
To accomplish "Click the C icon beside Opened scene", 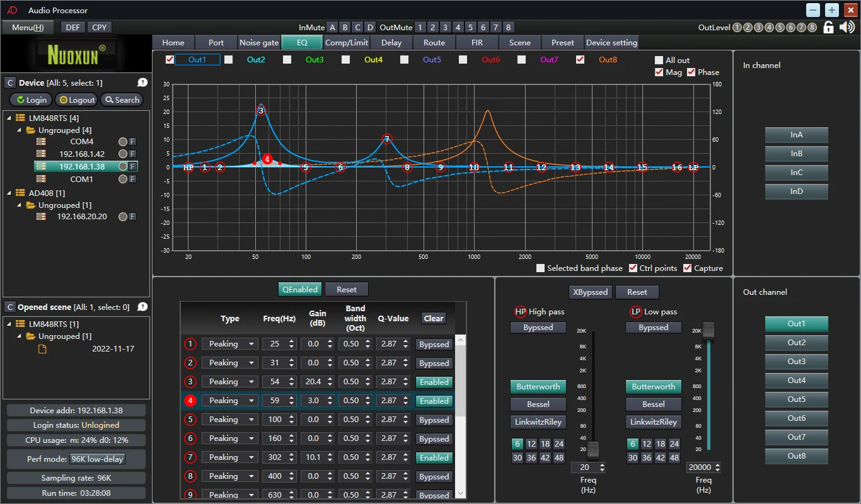I will (9, 307).
